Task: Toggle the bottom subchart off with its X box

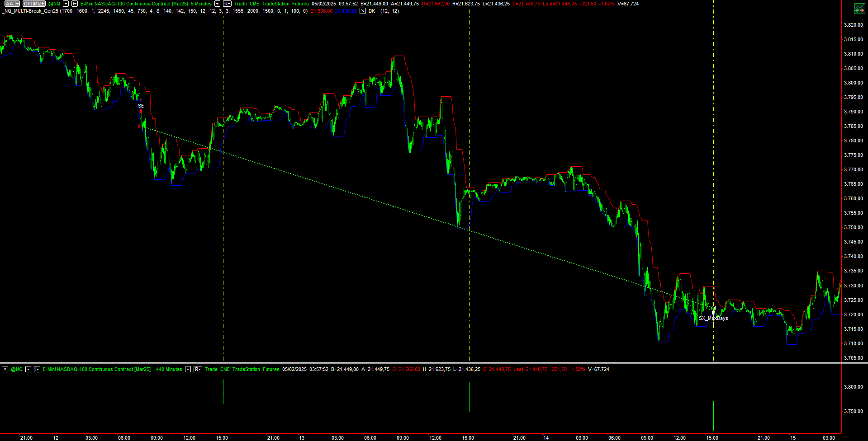Action: pos(5,369)
